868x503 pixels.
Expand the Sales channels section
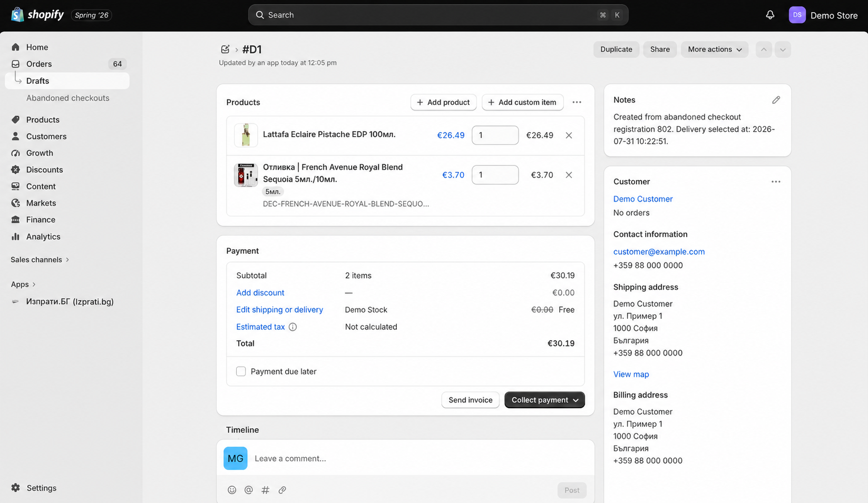40,260
